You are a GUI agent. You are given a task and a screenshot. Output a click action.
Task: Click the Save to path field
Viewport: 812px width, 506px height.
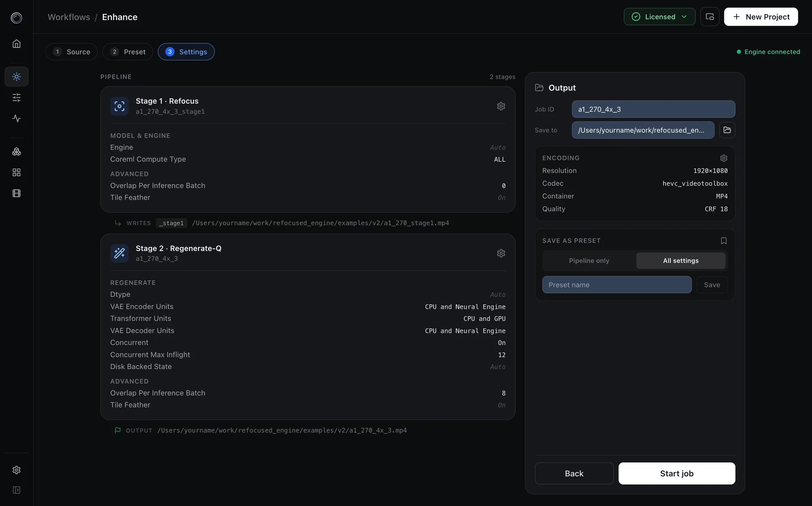tap(643, 130)
